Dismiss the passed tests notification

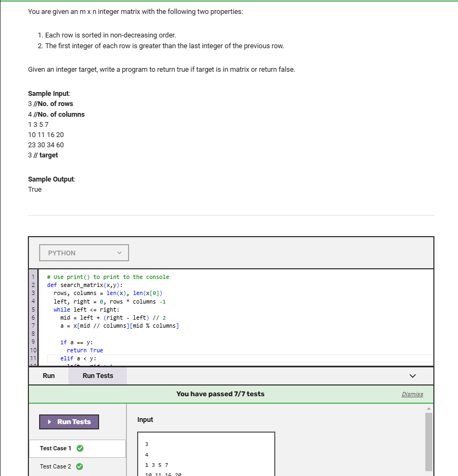pyautogui.click(x=412, y=394)
